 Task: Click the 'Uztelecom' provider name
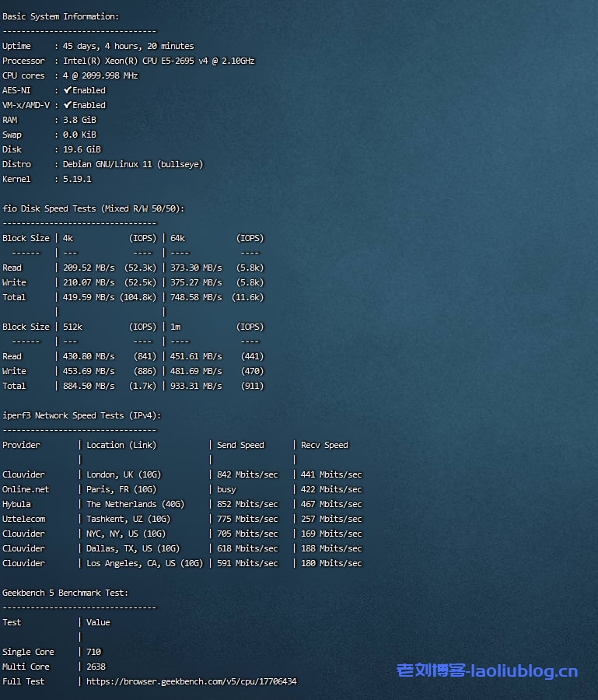click(23, 519)
